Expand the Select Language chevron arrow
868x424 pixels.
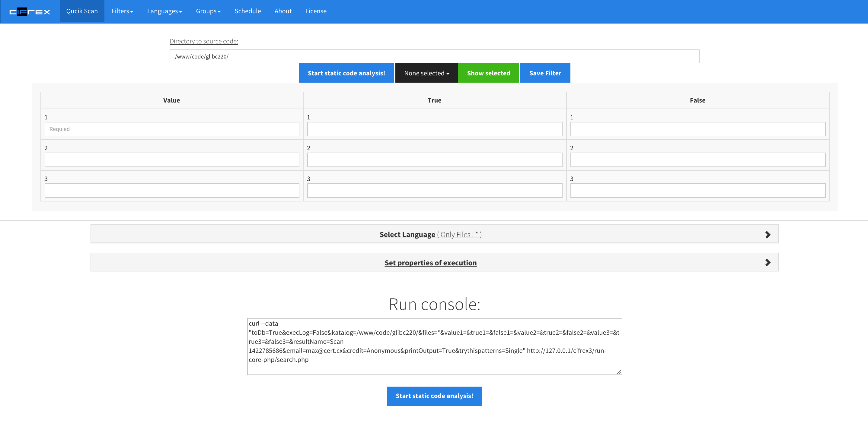coord(767,234)
